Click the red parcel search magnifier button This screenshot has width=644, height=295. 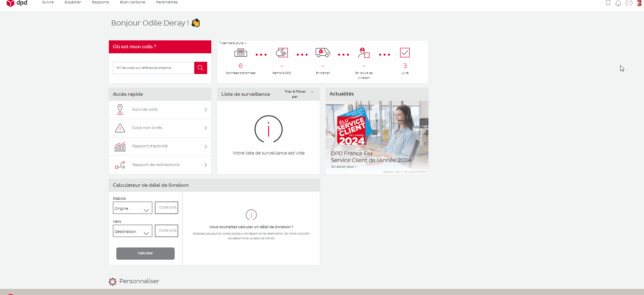click(x=201, y=68)
